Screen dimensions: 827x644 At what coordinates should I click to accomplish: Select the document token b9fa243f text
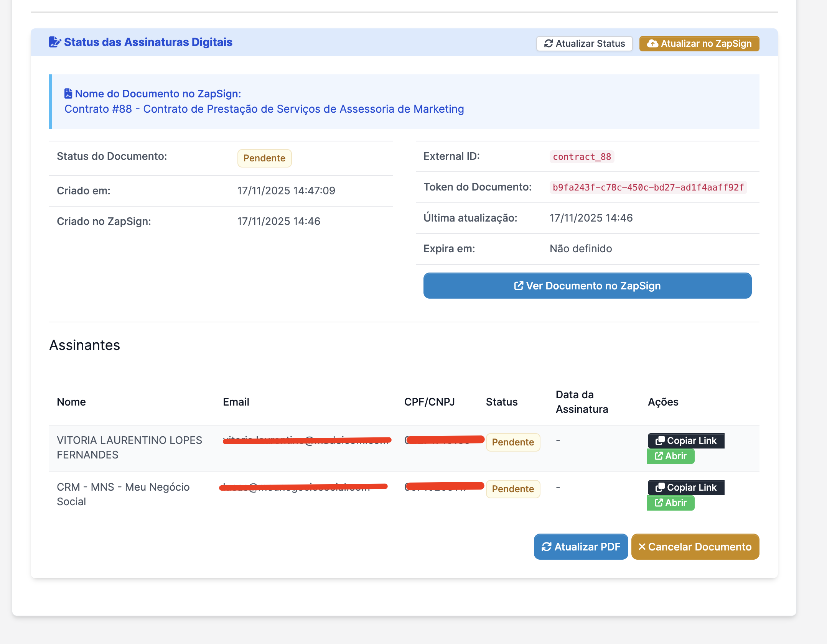(648, 187)
